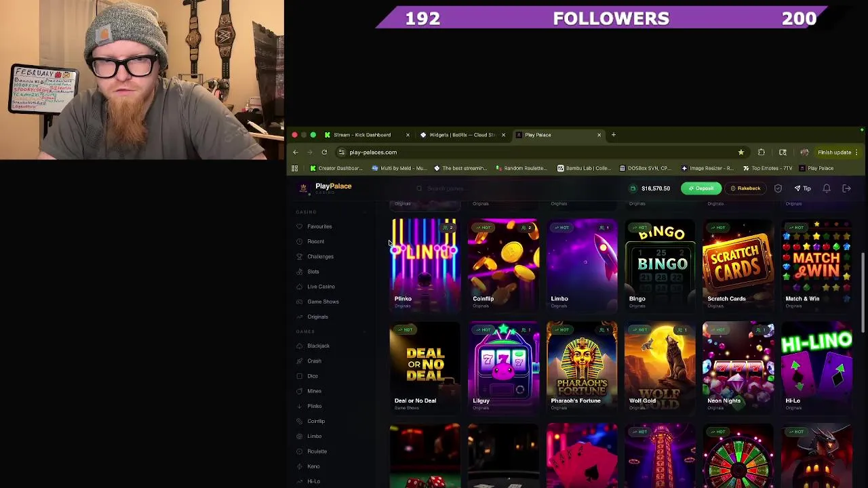This screenshot has height=488, width=868.
Task: Open the Scratch Cards game card
Action: point(738,264)
